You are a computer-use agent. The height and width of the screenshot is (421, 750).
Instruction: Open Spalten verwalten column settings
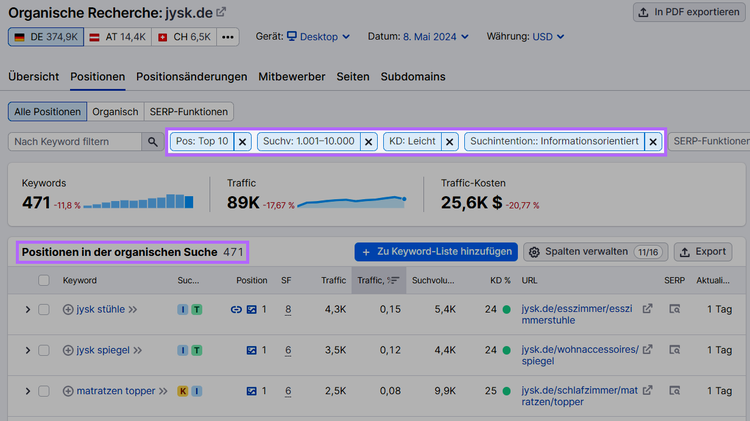pyautogui.click(x=596, y=252)
